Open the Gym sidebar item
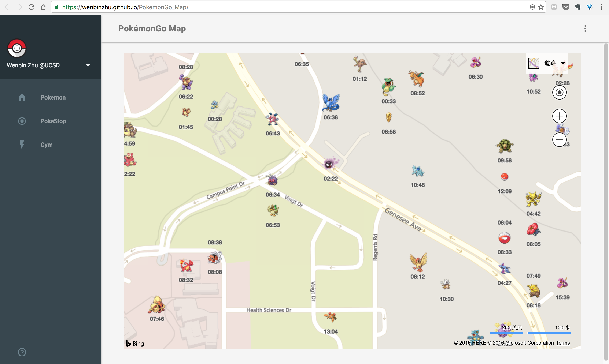The width and height of the screenshot is (609, 364). [x=46, y=145]
